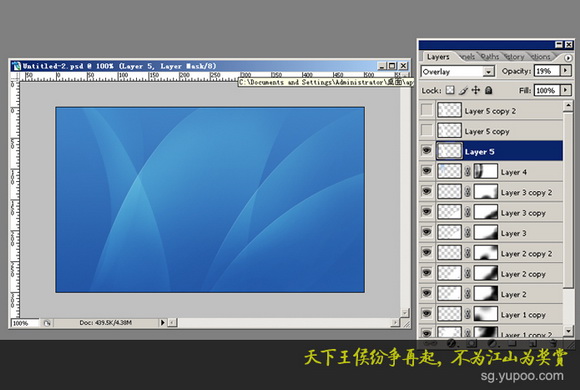The width and height of the screenshot is (580, 390).
Task: Show Layer 5 copy 2 visibility box
Action: pos(426,110)
